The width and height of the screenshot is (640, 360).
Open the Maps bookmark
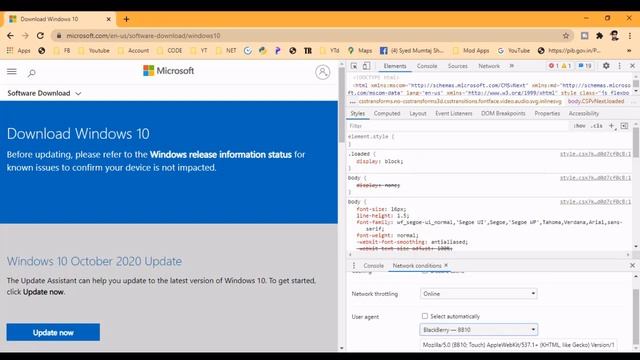360,51
